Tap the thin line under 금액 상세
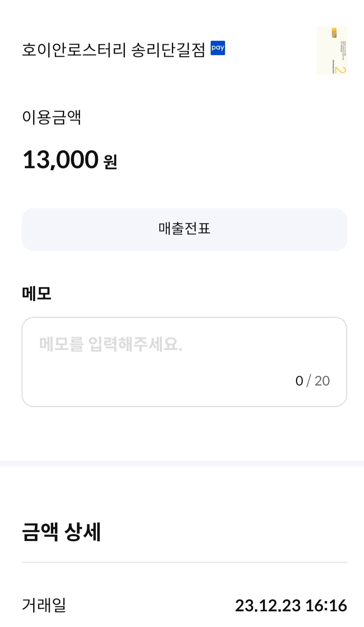 coord(184,562)
